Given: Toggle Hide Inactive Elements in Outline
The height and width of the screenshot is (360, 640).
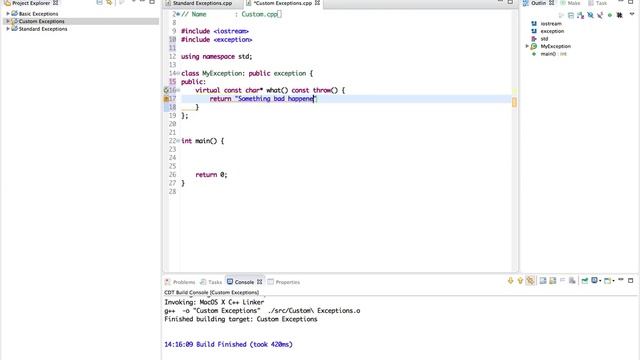Looking at the screenshot, I should pos(620,16).
